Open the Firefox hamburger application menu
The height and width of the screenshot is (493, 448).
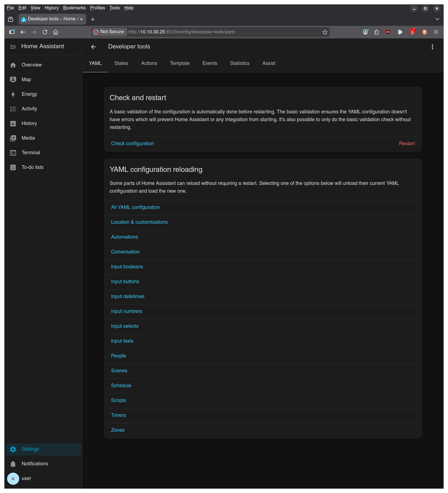[436, 32]
